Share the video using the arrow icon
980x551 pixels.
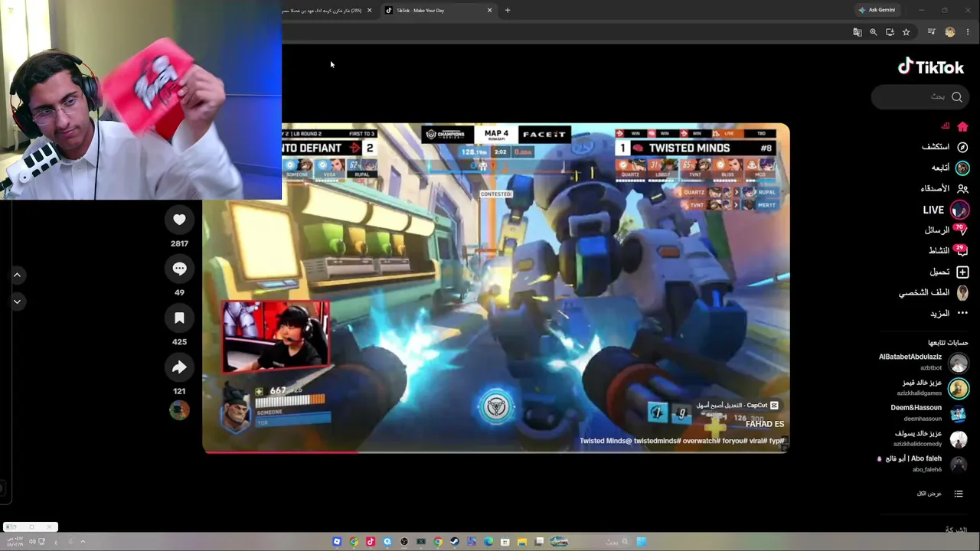tap(179, 367)
